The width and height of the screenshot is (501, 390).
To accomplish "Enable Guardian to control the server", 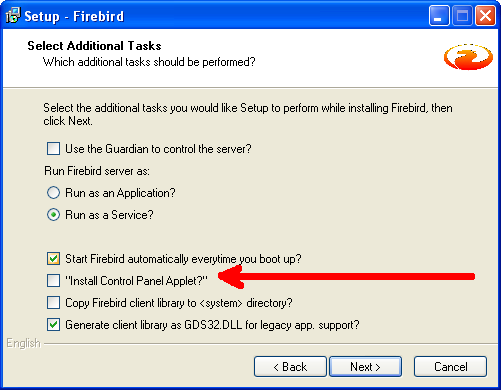I will tap(53, 148).
